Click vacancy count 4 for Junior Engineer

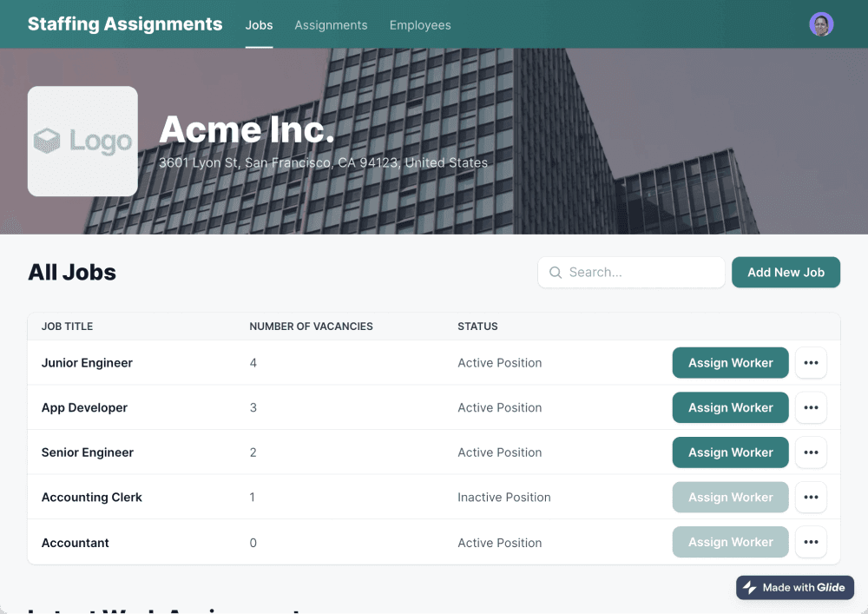[253, 363]
